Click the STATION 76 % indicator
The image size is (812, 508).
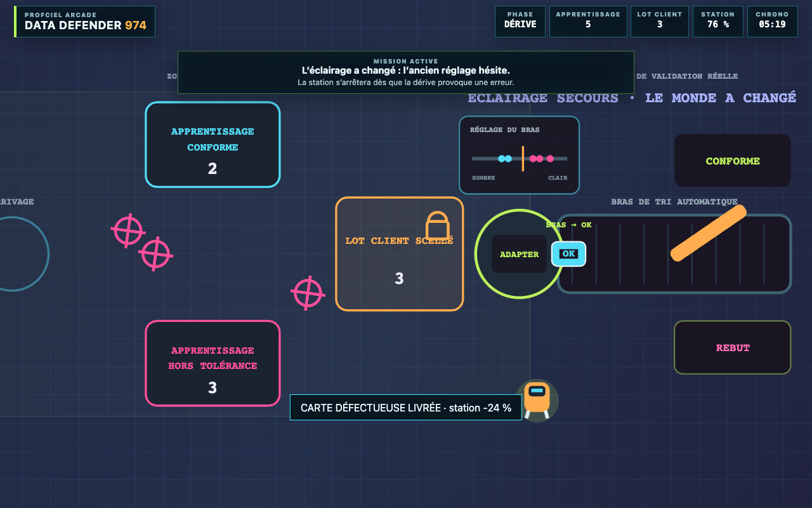tap(718, 22)
